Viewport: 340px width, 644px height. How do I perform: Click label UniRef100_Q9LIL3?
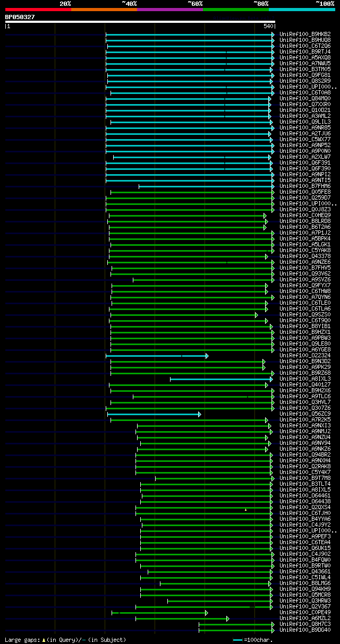[305, 122]
